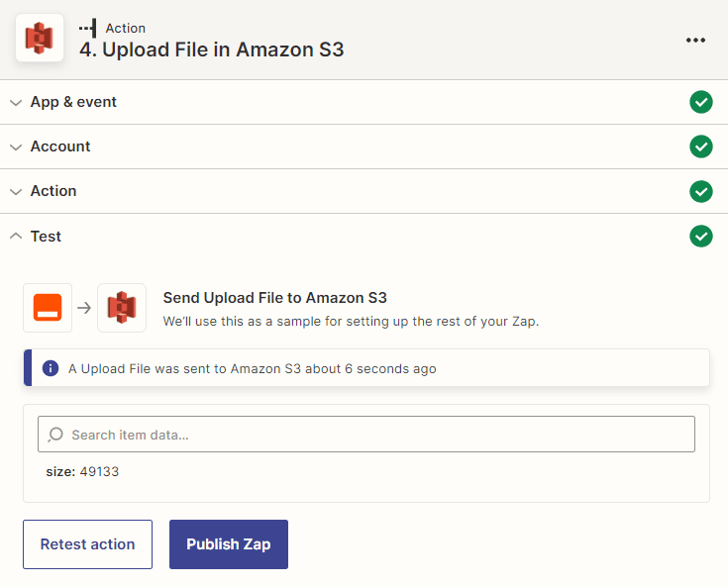
Task: Click the Publish Zap button
Action: [x=229, y=544]
